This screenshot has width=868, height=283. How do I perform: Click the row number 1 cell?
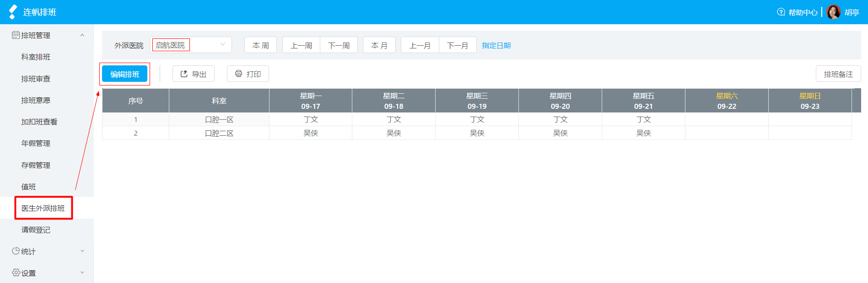click(x=135, y=119)
